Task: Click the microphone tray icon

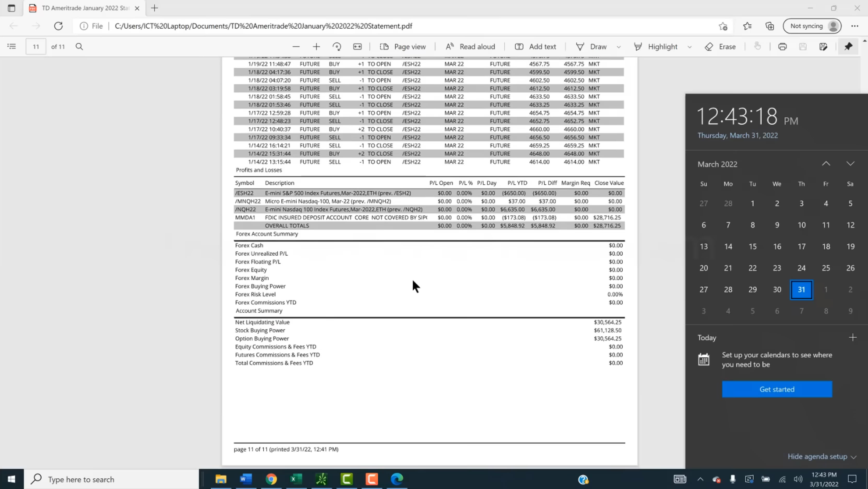Action: [x=732, y=479]
